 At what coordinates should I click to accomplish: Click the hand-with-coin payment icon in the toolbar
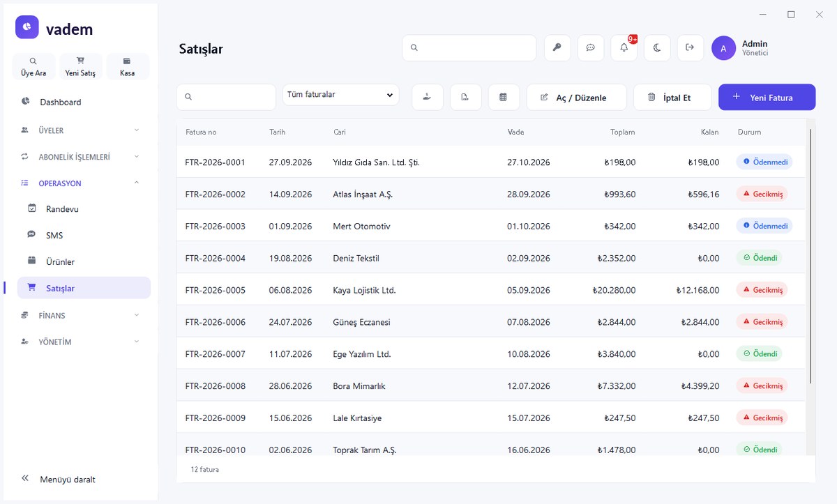click(428, 98)
